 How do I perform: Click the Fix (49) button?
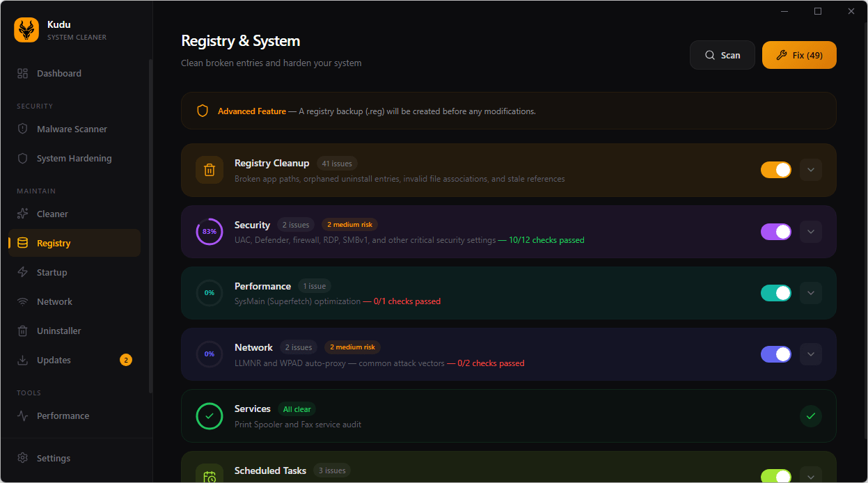799,55
